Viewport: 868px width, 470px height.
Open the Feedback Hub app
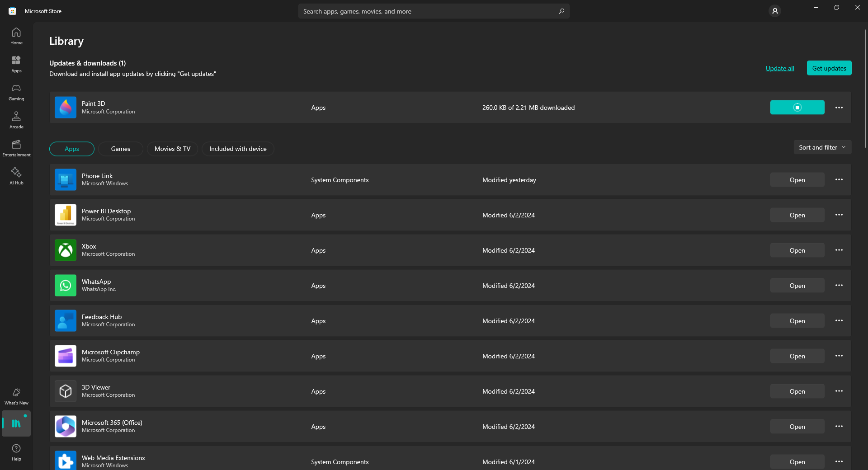(797, 321)
